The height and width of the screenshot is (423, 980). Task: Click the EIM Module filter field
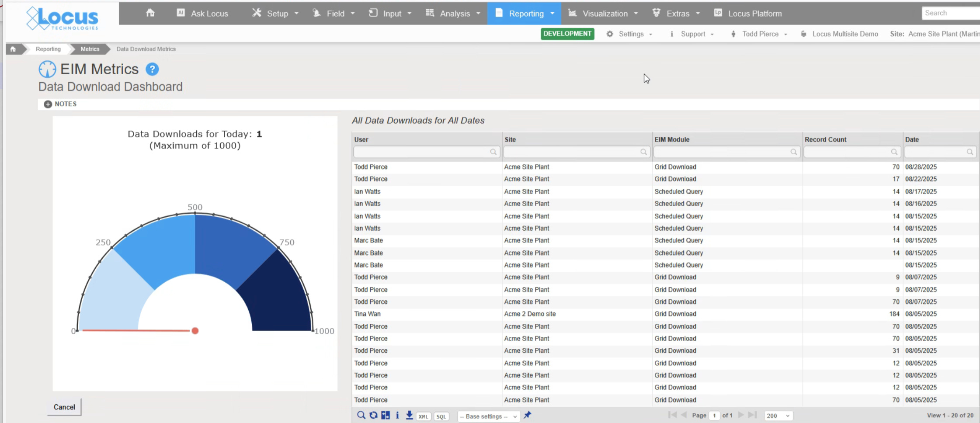723,152
